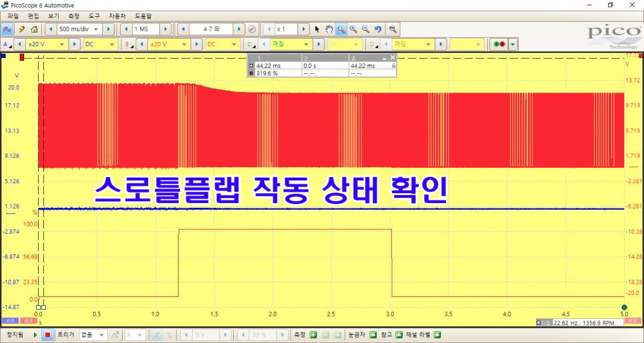Click the blue x1.0 zoom badge

click(x=10, y=320)
